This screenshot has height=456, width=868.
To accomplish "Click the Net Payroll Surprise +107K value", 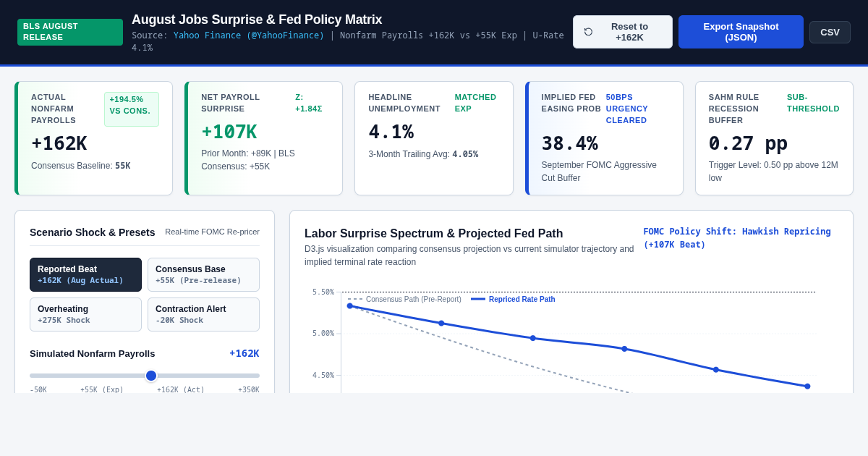I will (229, 132).
